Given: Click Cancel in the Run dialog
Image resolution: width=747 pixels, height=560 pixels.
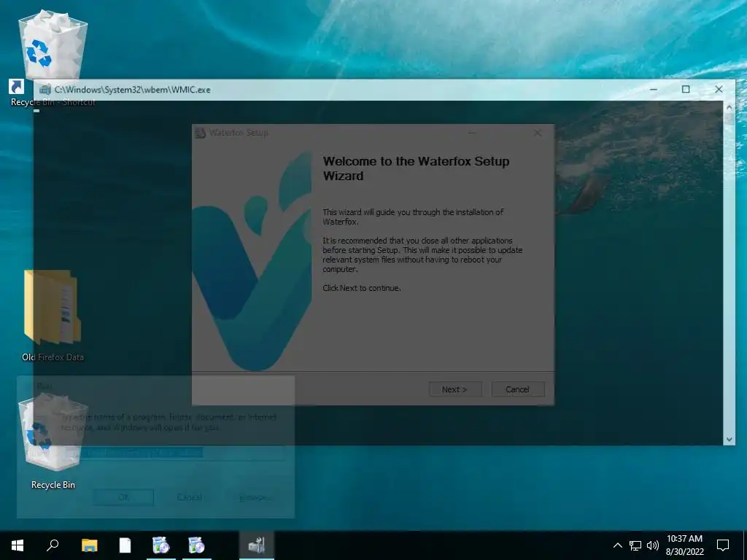Looking at the screenshot, I should tap(189, 497).
